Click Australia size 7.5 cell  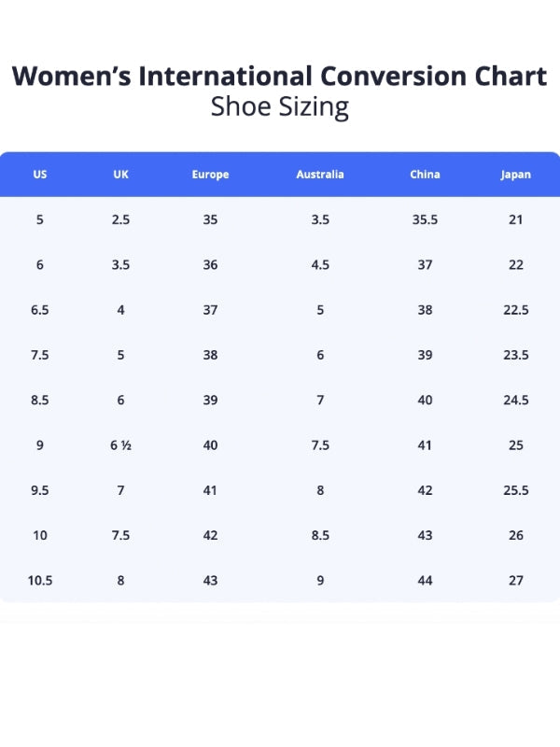pos(320,445)
